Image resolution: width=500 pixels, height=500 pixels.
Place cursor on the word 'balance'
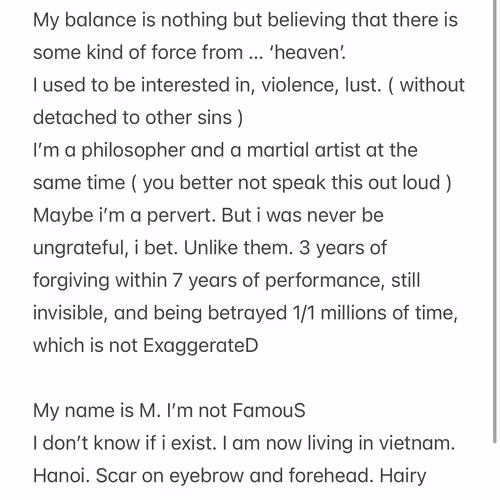pos(101,20)
